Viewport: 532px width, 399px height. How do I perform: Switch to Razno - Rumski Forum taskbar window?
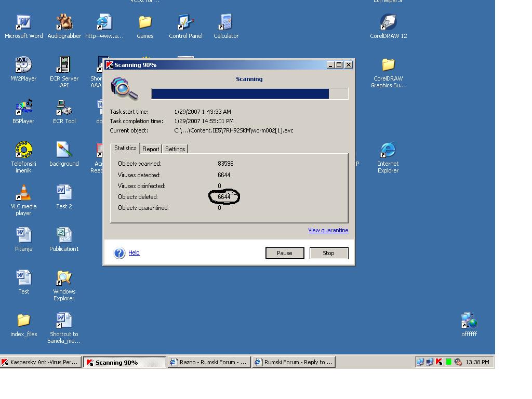click(x=209, y=362)
